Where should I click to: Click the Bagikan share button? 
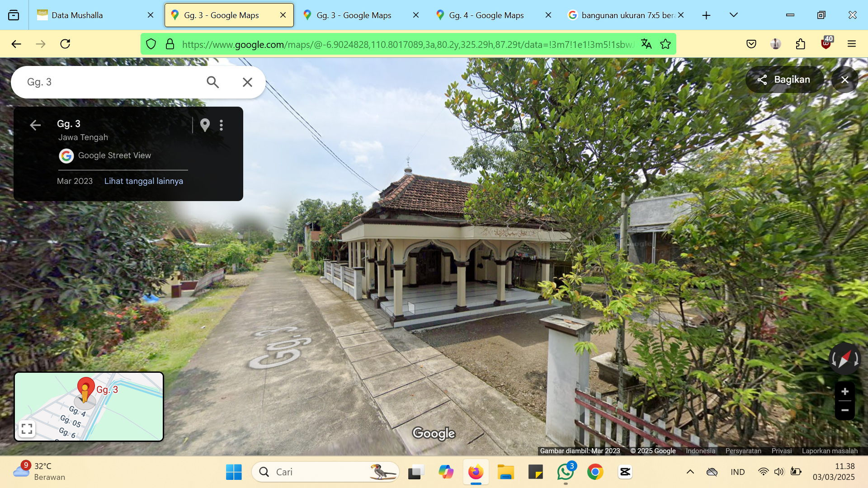coord(784,80)
